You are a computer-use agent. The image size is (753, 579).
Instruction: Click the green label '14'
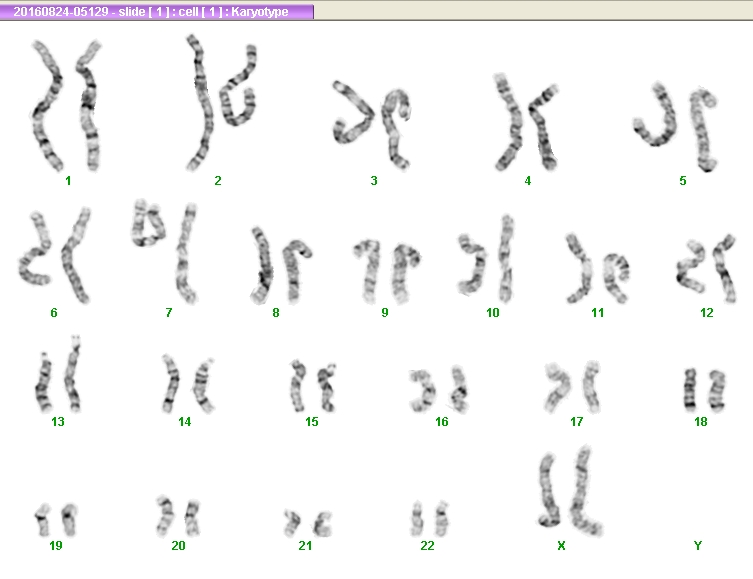click(184, 422)
